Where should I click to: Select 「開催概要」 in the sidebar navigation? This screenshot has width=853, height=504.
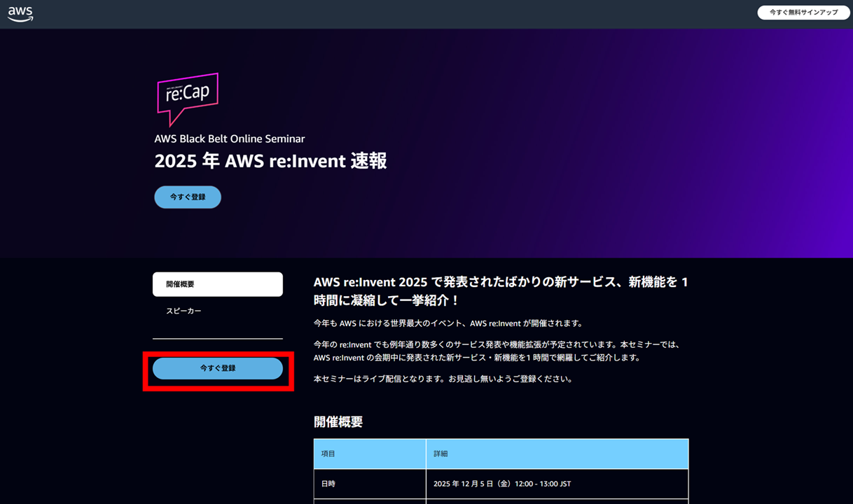pos(217,284)
